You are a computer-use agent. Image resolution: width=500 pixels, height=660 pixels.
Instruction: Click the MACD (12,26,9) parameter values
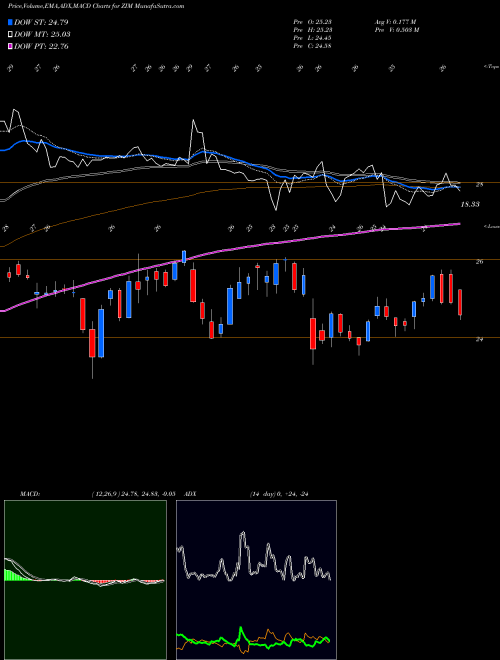click(x=133, y=494)
